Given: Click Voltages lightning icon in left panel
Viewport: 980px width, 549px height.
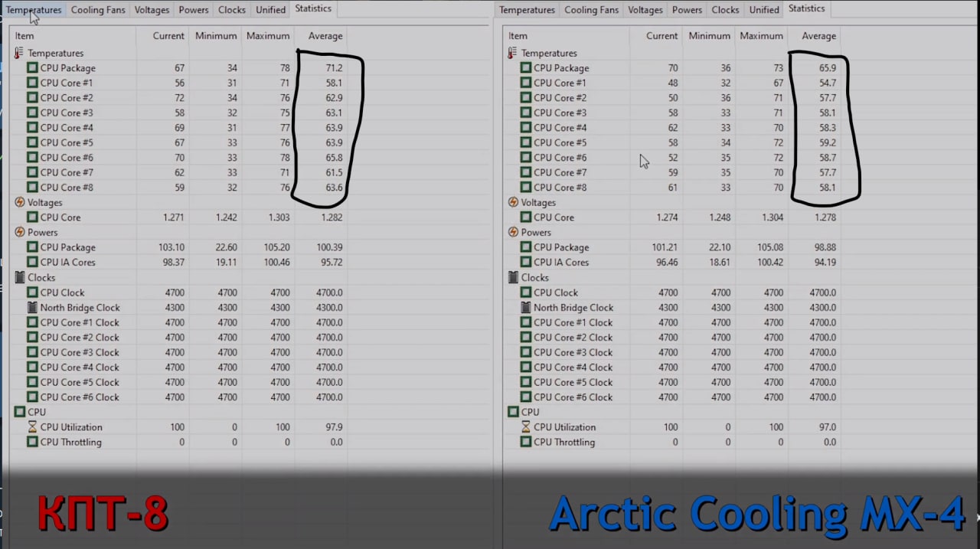Looking at the screenshot, I should [19, 202].
